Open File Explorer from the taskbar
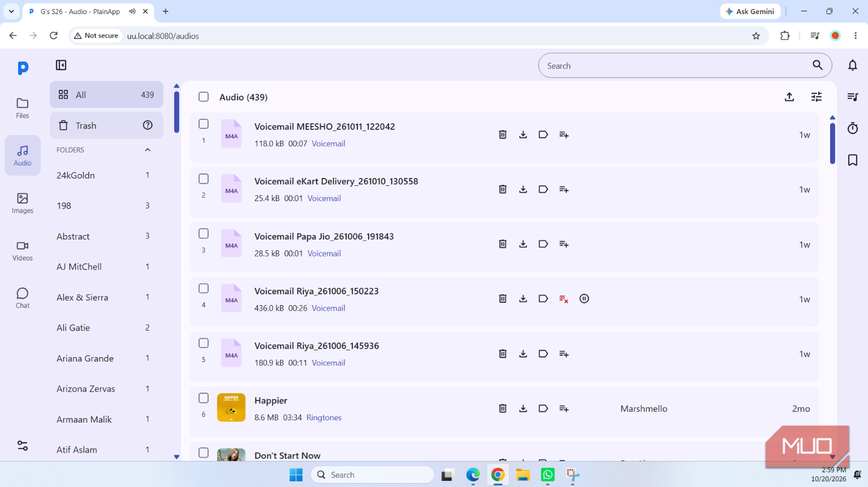868x487 pixels. coord(522,475)
